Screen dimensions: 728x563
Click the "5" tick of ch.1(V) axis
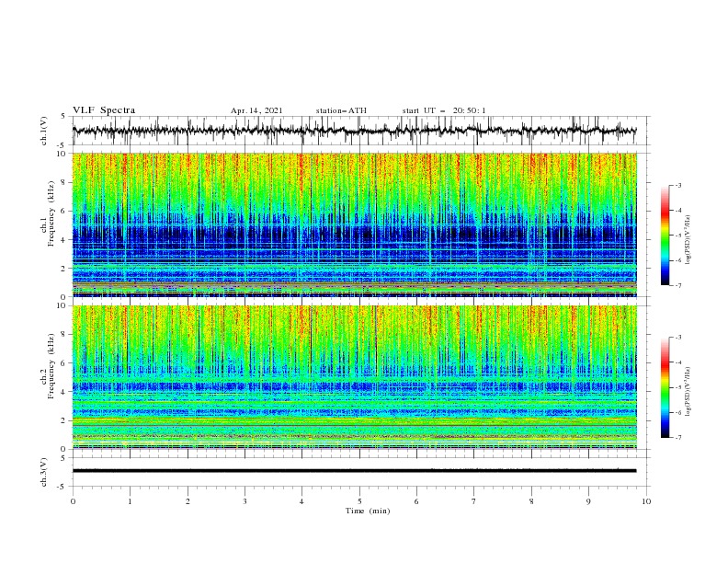click(x=63, y=116)
